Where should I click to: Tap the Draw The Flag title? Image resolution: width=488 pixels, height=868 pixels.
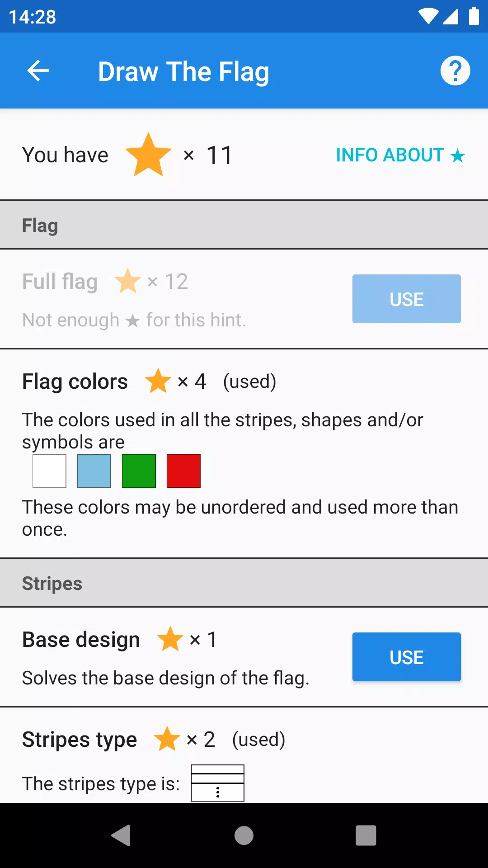click(183, 71)
